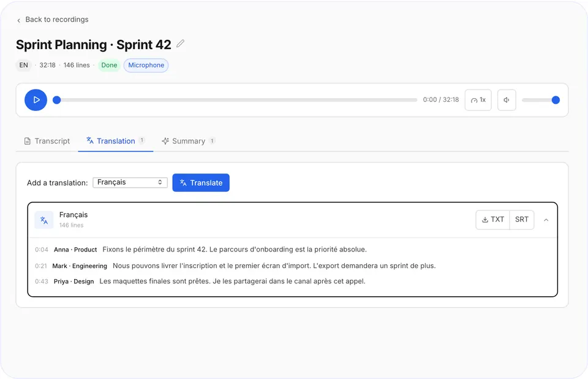
Task: Click speaker label Priya · Design
Action: coord(74,281)
